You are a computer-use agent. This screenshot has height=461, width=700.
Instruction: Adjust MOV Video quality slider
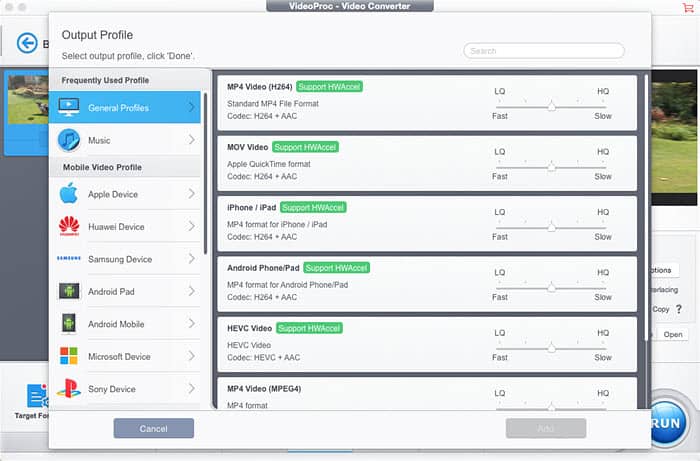tap(551, 166)
